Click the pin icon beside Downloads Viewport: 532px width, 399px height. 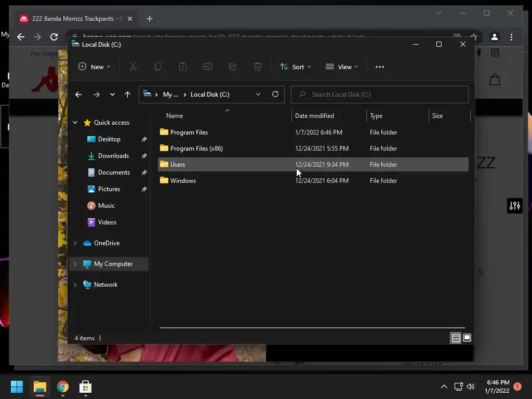click(x=144, y=156)
